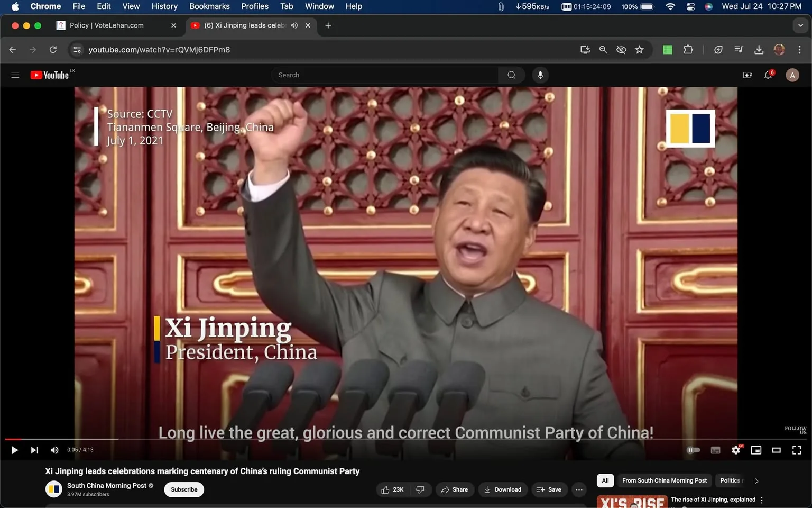Enable fullscreen playback
Viewport: 812px width, 508px height.
pos(796,450)
